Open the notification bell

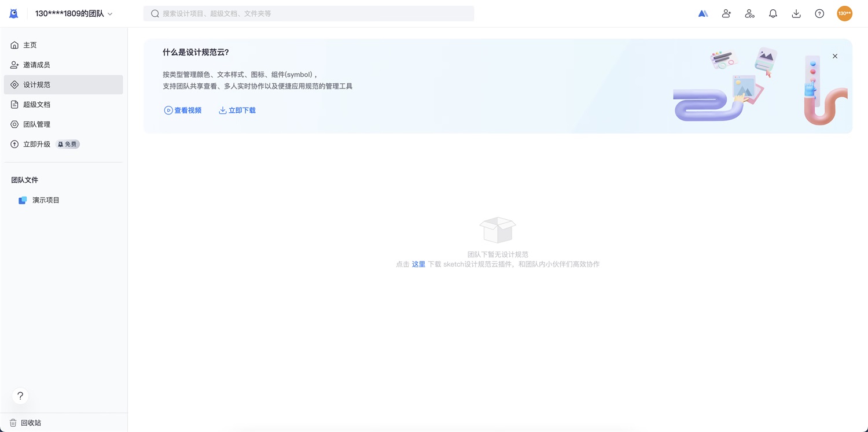coord(773,14)
